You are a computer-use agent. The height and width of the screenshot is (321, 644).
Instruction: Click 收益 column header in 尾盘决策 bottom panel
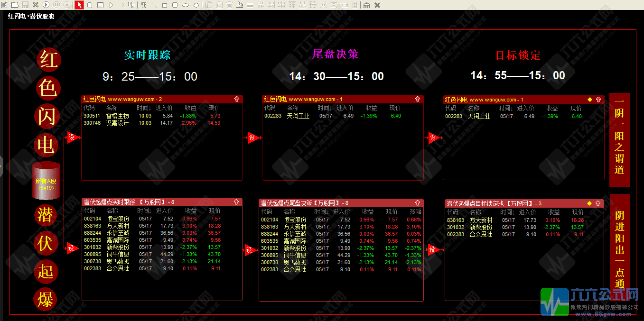(368, 211)
